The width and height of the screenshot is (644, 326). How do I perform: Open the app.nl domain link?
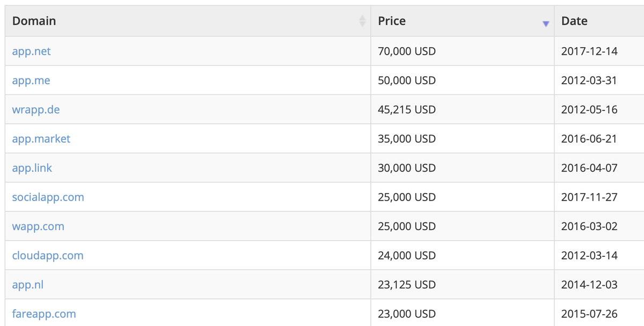pos(27,284)
